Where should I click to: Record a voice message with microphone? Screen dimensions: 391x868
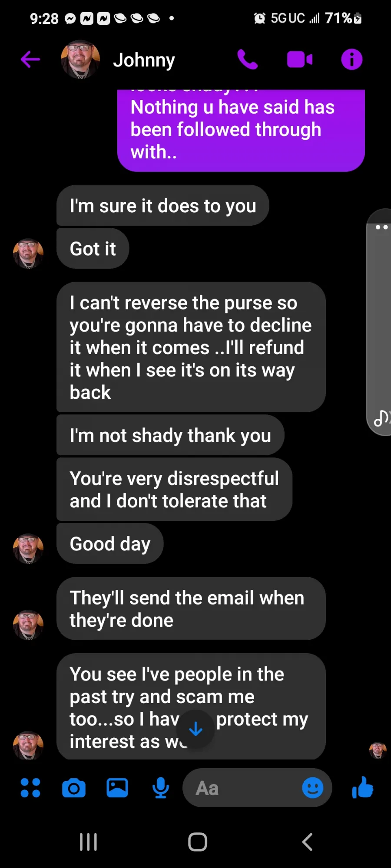pyautogui.click(x=161, y=788)
